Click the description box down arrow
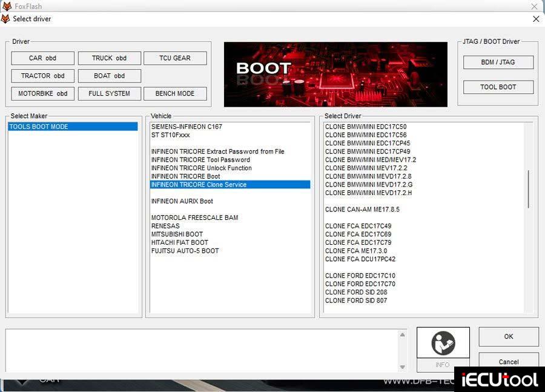The height and width of the screenshot is (392, 545). [x=402, y=367]
